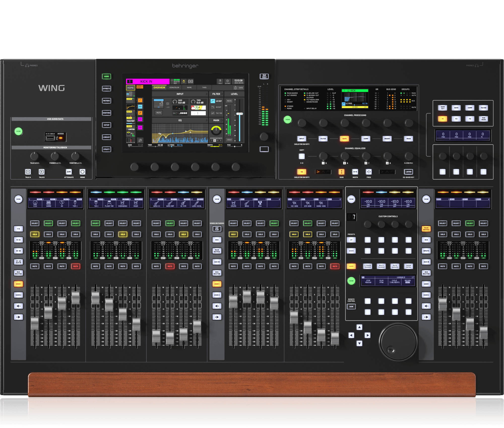Open the gate curve icon in the processing column
The height and width of the screenshot is (428, 504).
coord(140,100)
